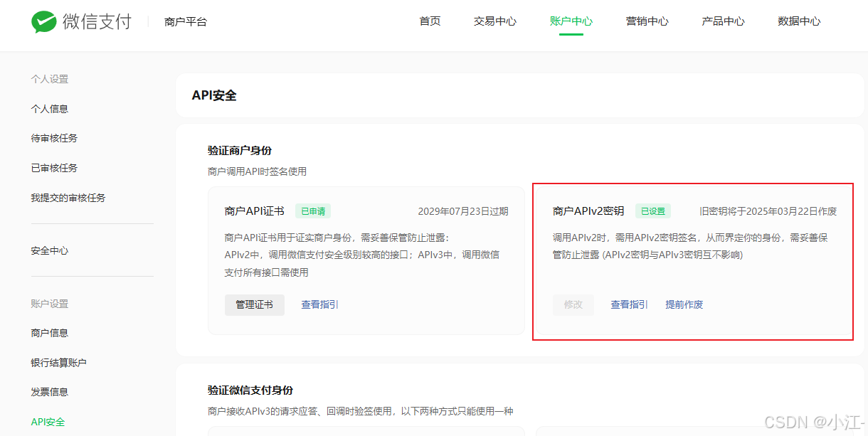Open 查看指引 link under 商户API证书
This screenshot has height=436, width=868.
[x=320, y=304]
